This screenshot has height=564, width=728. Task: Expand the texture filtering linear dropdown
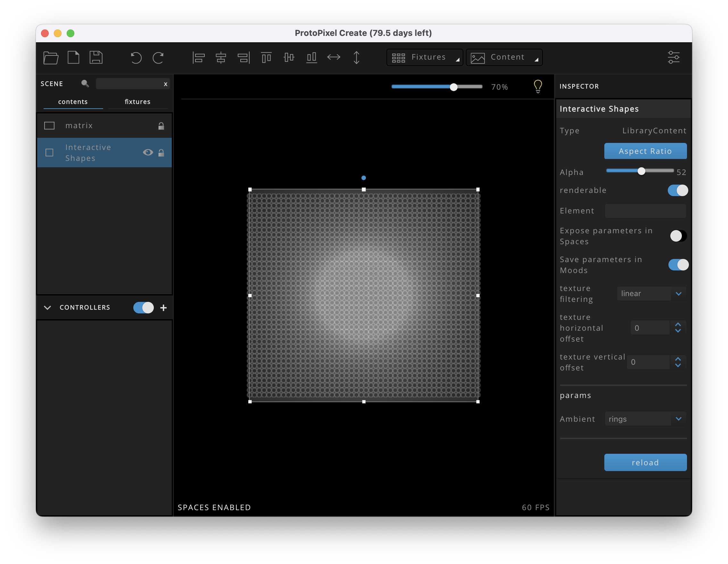pos(651,293)
